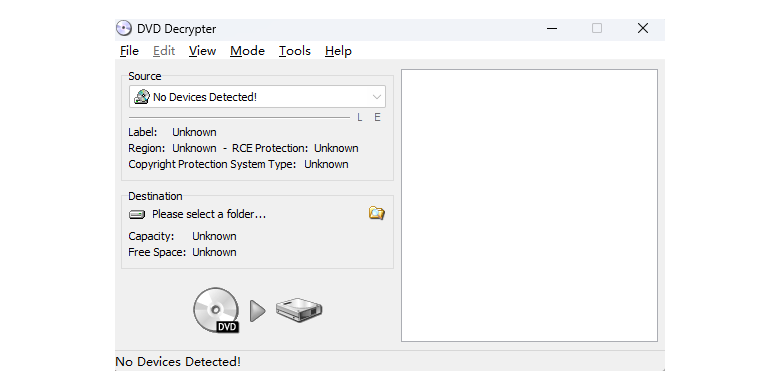Click the hard drive icon beside destination folder
Image resolution: width=780 pixels, height=390 pixels.
[x=137, y=214]
